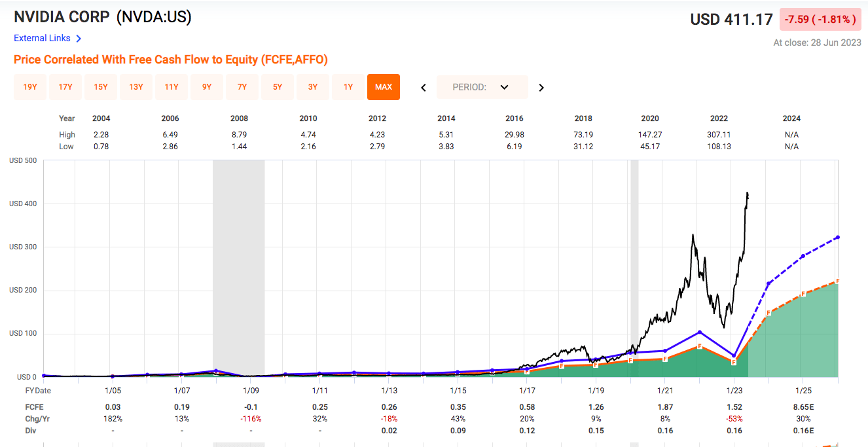Show the 13Y chart range
Image resolution: width=868 pixels, height=447 pixels.
136,87
